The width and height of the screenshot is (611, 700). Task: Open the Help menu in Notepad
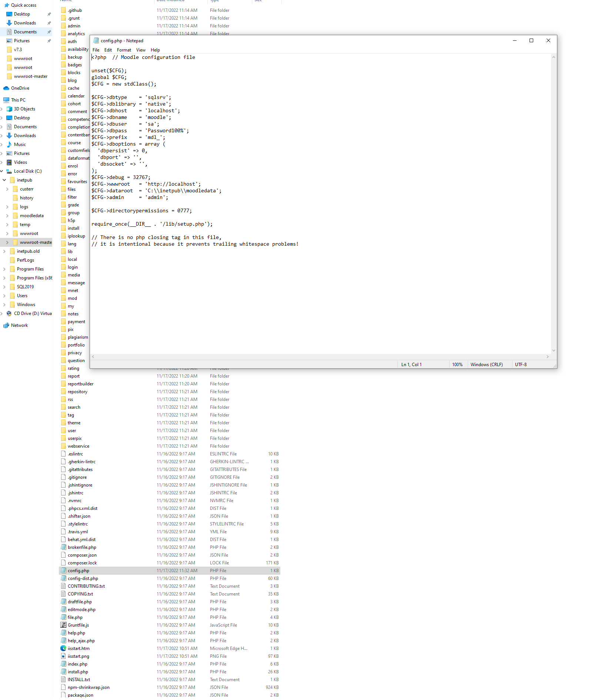tap(155, 50)
